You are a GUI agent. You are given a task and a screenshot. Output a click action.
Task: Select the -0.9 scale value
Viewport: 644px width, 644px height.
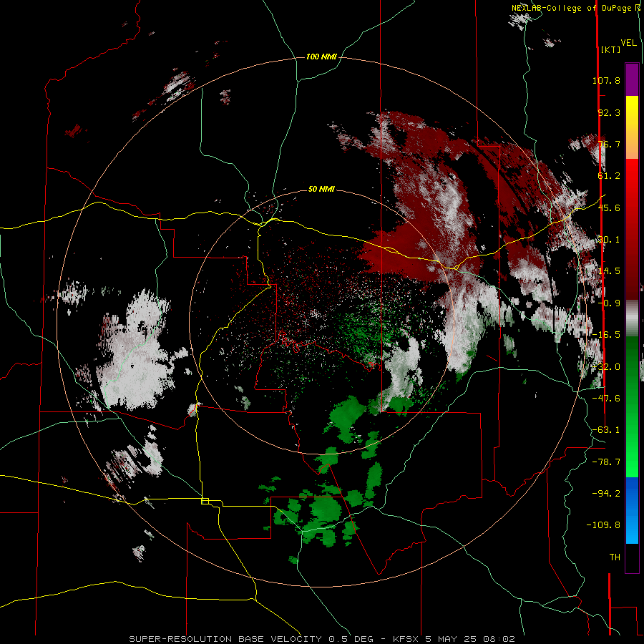click(x=609, y=303)
